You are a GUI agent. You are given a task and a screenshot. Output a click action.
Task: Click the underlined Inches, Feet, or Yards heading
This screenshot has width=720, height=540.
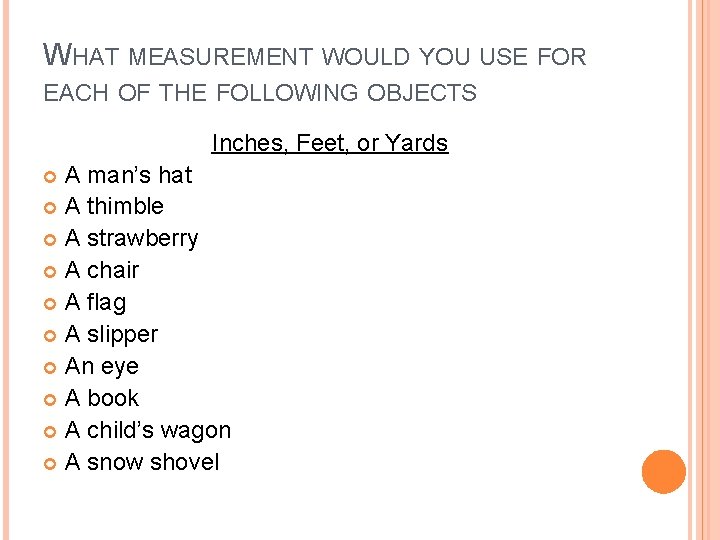pos(330,143)
